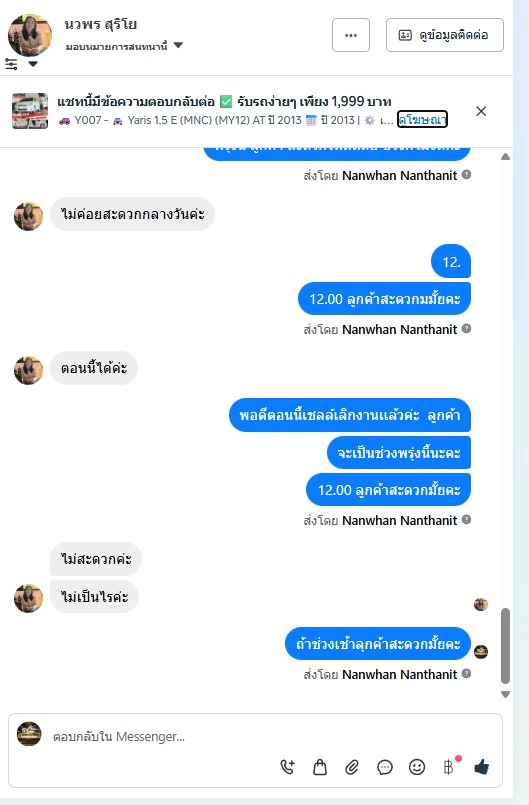Click the scrollbar down arrow
Screen dimensions: 529x805
click(x=505, y=694)
